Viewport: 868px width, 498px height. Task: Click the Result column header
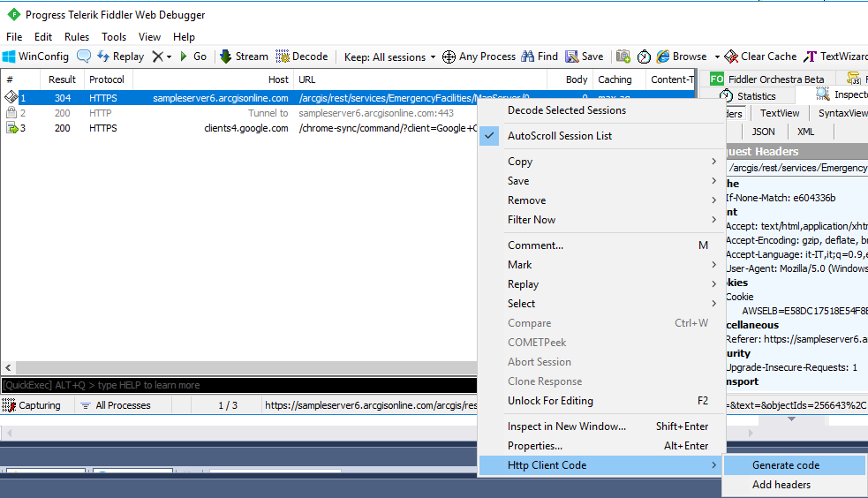pyautogui.click(x=62, y=79)
